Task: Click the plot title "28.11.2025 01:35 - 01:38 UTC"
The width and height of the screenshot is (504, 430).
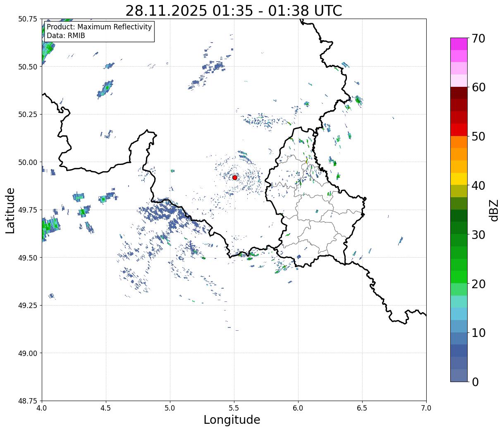Action: click(234, 10)
